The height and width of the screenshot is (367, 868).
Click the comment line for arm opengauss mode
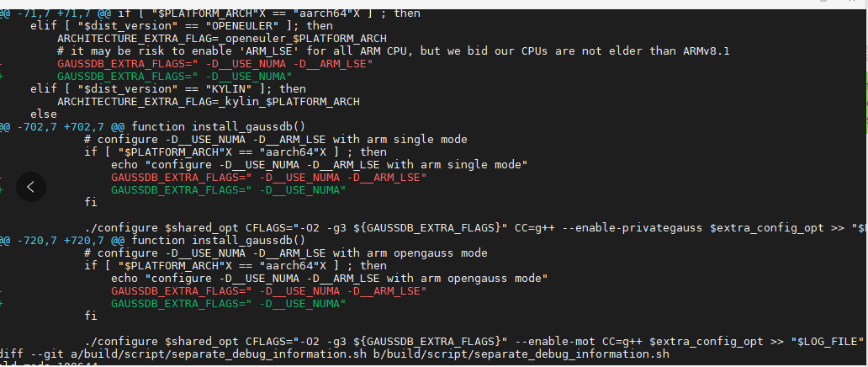(x=286, y=253)
